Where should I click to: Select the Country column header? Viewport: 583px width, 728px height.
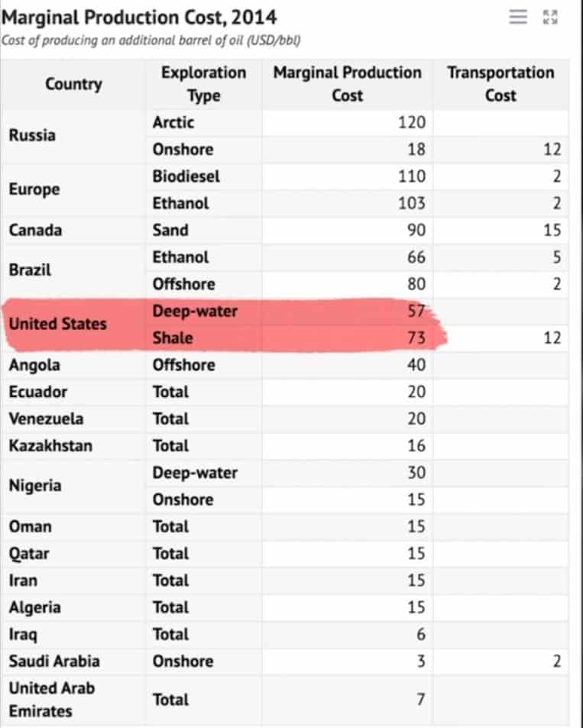(x=73, y=84)
